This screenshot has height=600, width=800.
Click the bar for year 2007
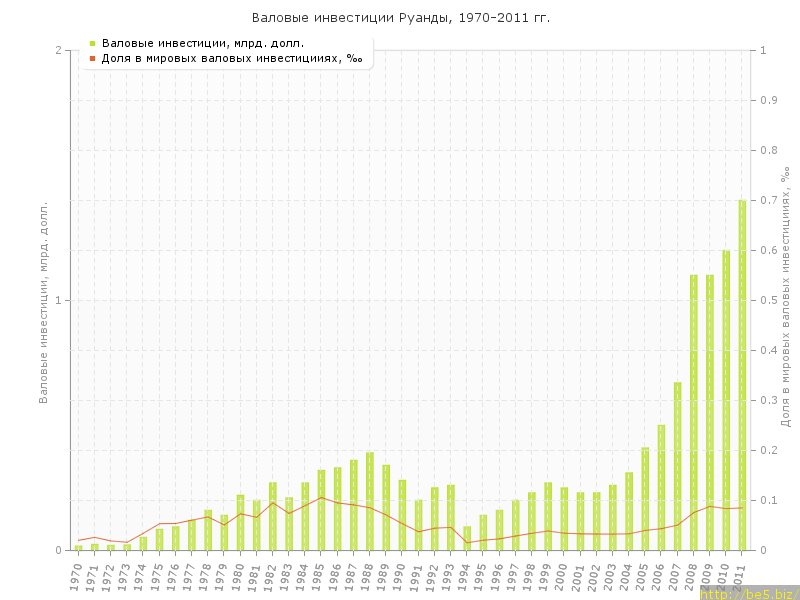click(677, 466)
